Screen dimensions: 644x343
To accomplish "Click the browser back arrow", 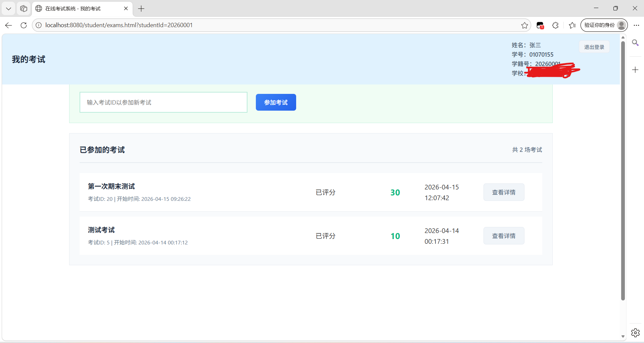I will click(9, 25).
